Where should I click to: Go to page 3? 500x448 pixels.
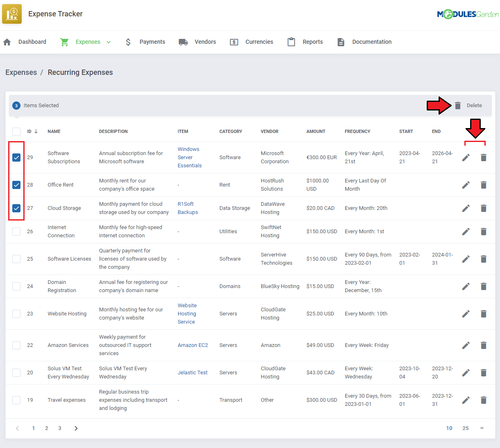pyautogui.click(x=60, y=428)
